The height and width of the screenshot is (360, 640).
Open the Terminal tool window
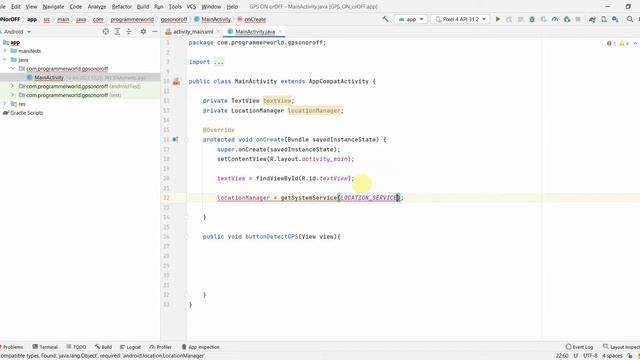(x=45, y=347)
